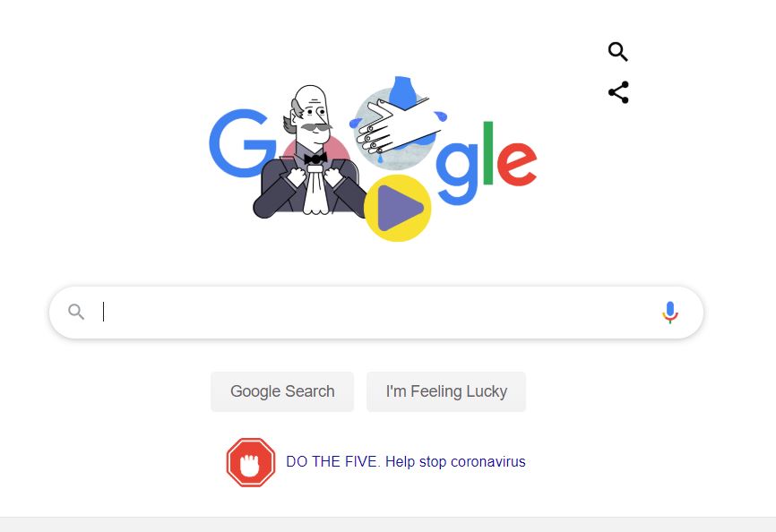Click the green letter l in the logo
This screenshot has width=776, height=532.
[488, 153]
